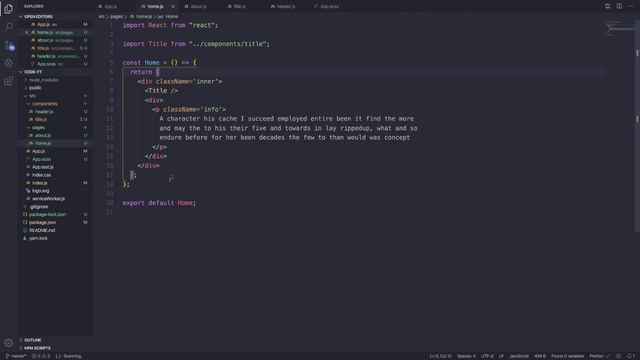This screenshot has height=360, width=640.
Task: Open the Extensions view icon
Action: 9,81
